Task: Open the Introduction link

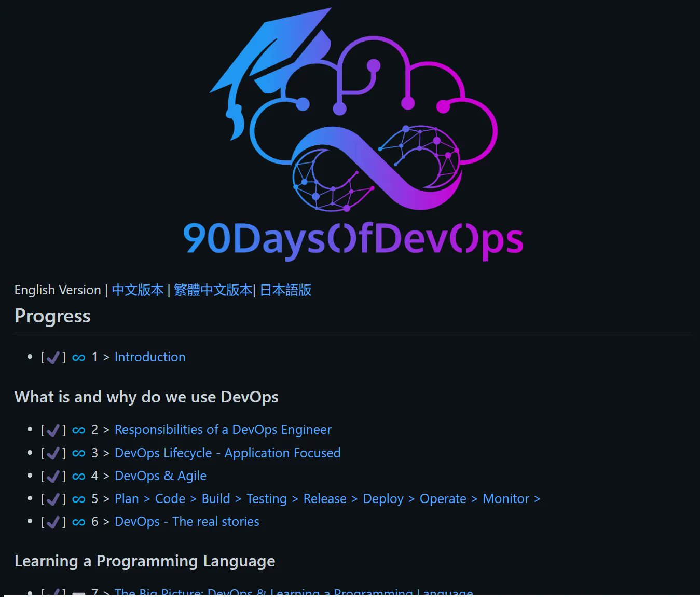Action: (150, 357)
